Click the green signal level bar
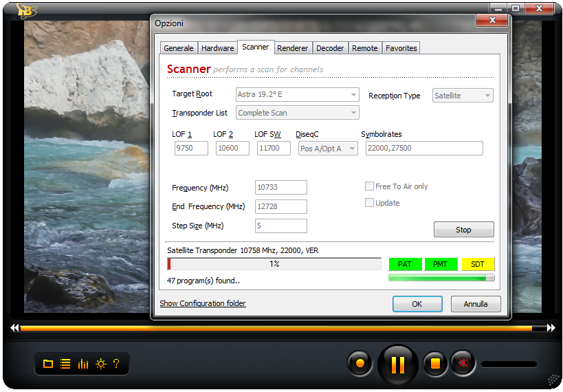 [x=441, y=278]
